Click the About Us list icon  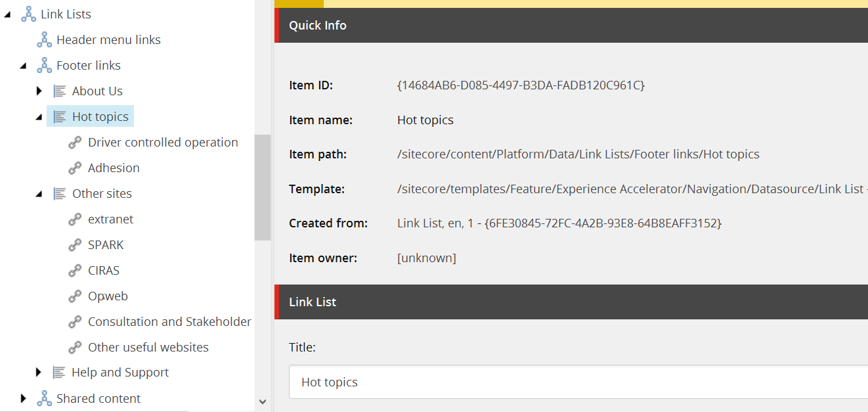pos(60,91)
